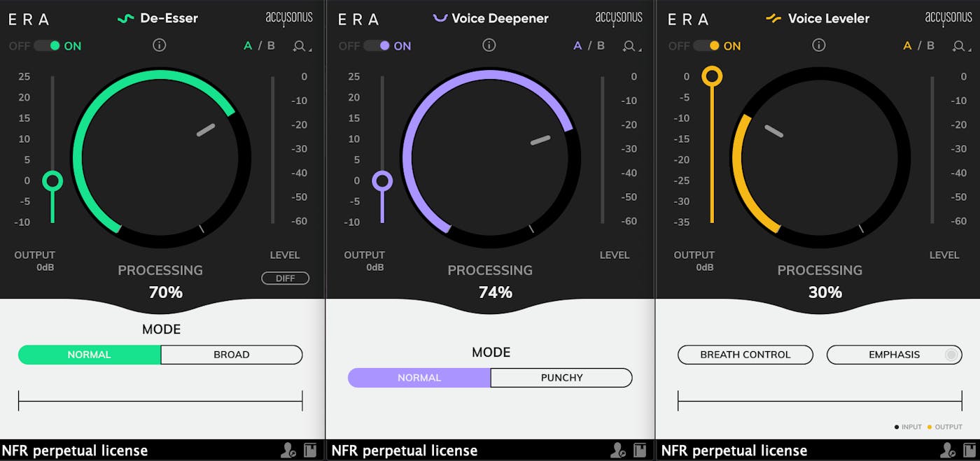The image size is (980, 461).
Task: Click the purple Voice Deepener logo icon
Action: (x=440, y=18)
